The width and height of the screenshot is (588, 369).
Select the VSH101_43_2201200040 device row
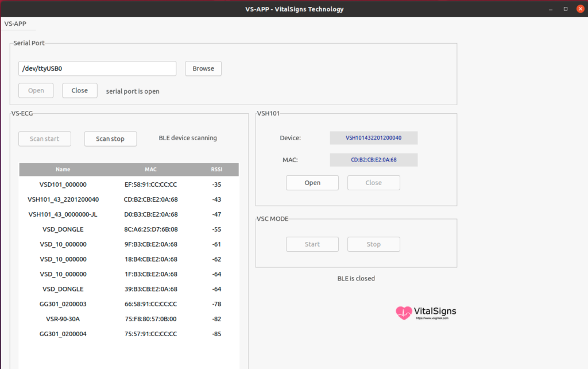tap(129, 199)
